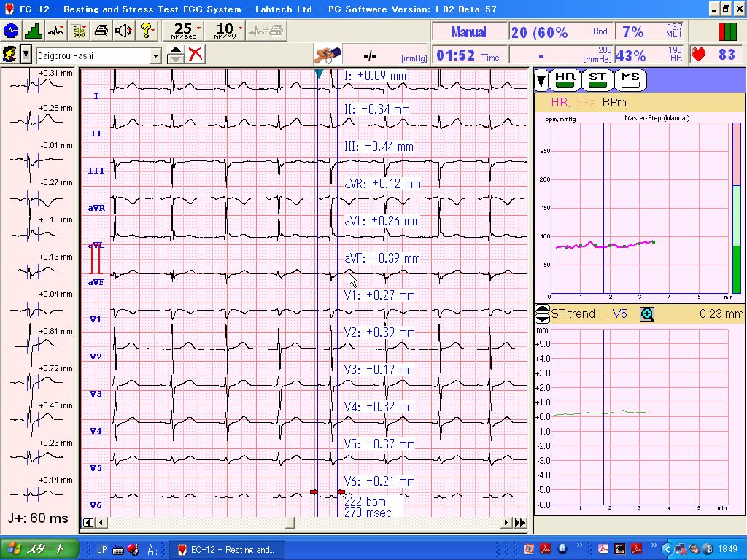
Task: Jump to ECG end with double-arrow button
Action: click(520, 522)
